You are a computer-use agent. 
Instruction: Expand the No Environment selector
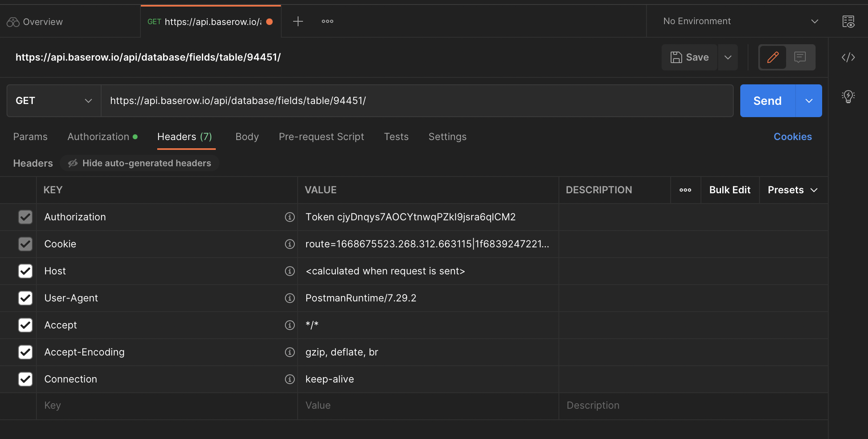pyautogui.click(x=740, y=21)
